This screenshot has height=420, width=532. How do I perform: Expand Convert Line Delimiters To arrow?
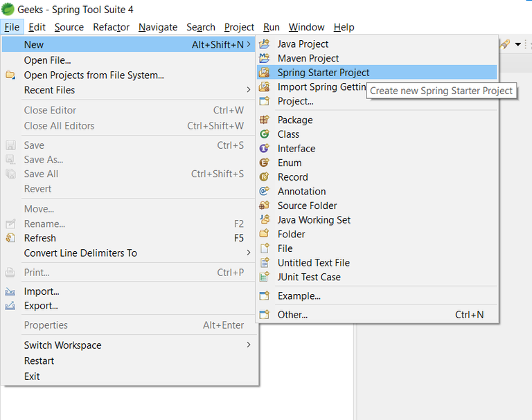click(249, 253)
